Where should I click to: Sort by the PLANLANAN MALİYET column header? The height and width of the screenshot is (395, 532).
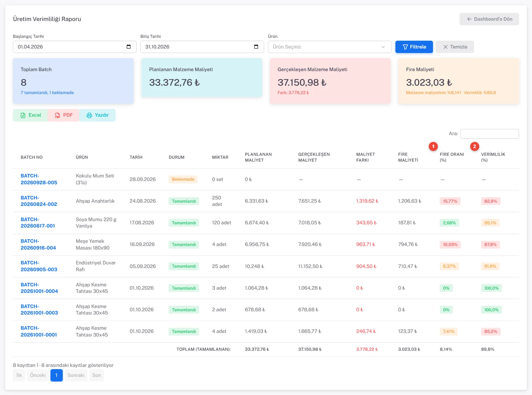tap(258, 157)
